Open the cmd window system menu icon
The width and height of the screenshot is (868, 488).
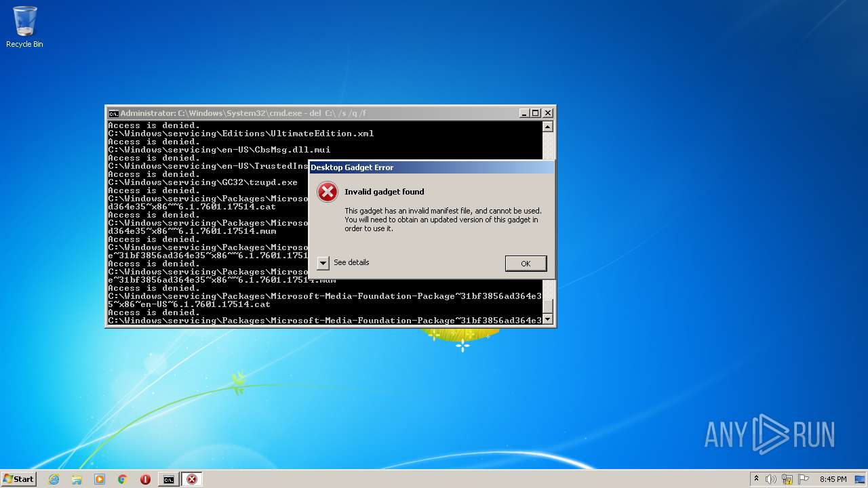click(114, 113)
